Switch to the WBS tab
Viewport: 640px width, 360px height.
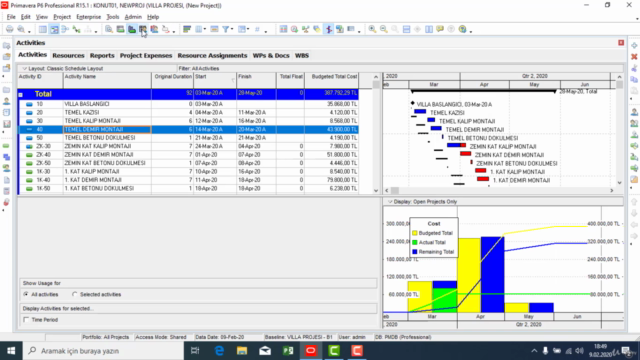click(x=302, y=56)
